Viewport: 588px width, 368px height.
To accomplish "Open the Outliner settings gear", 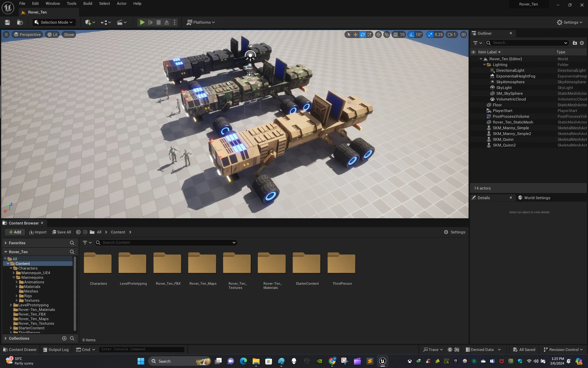I will pos(582,43).
